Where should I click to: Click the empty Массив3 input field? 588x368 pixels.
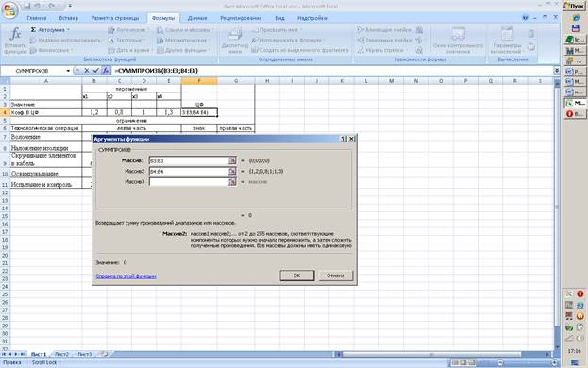click(189, 182)
